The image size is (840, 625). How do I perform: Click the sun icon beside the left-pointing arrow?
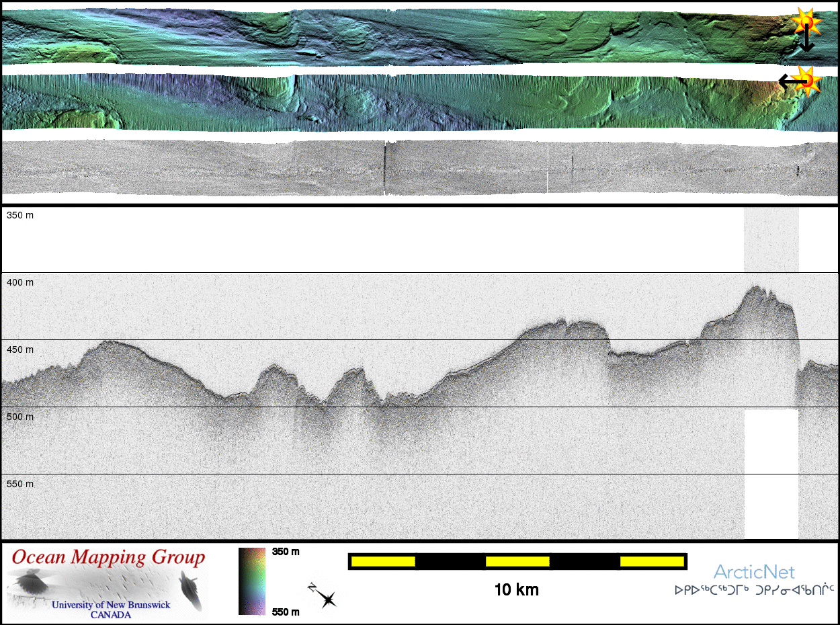click(810, 80)
